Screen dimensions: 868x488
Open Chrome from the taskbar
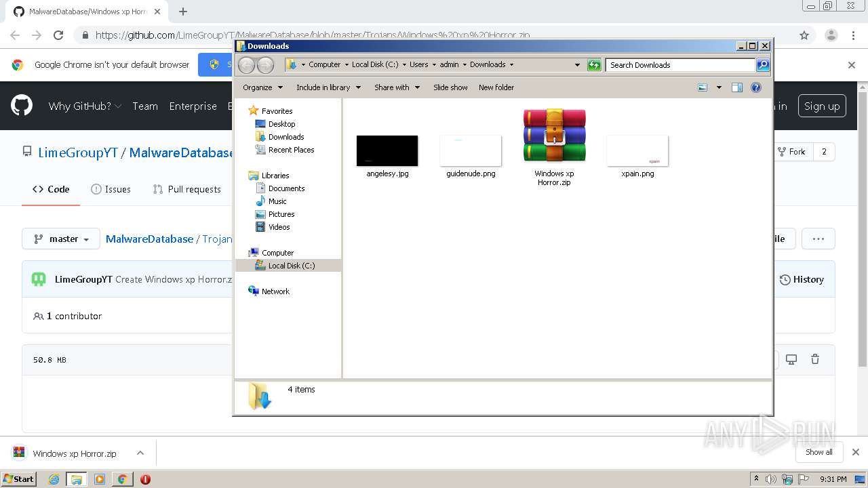coord(122,479)
